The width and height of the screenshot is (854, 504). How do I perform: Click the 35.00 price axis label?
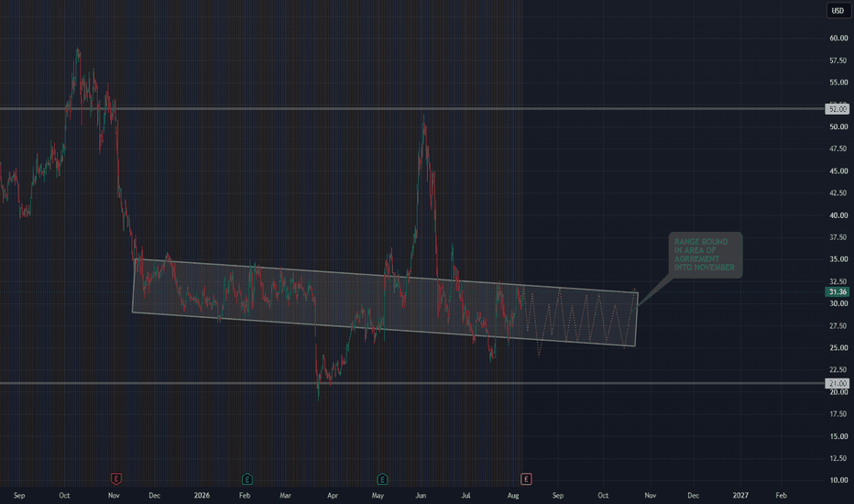click(x=838, y=259)
